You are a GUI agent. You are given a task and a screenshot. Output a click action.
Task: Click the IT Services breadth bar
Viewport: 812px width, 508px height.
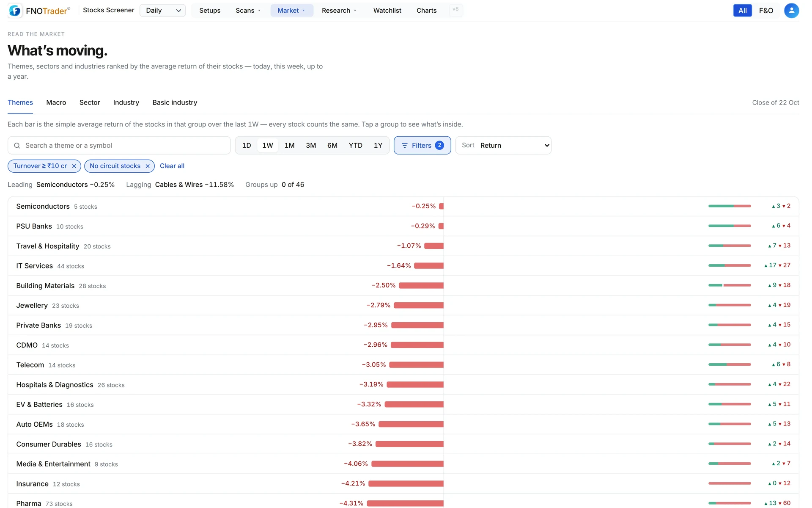(x=730, y=265)
